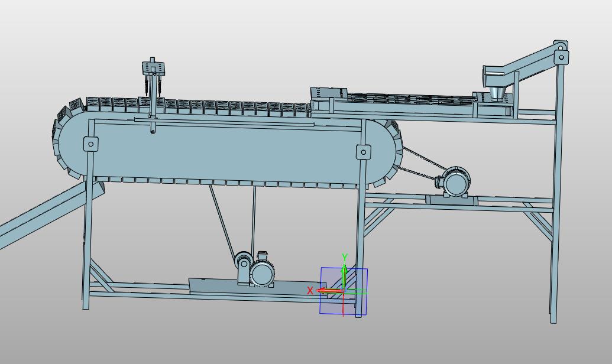Click the red X axis label
Screen dimensions: 612x364
[310, 291]
